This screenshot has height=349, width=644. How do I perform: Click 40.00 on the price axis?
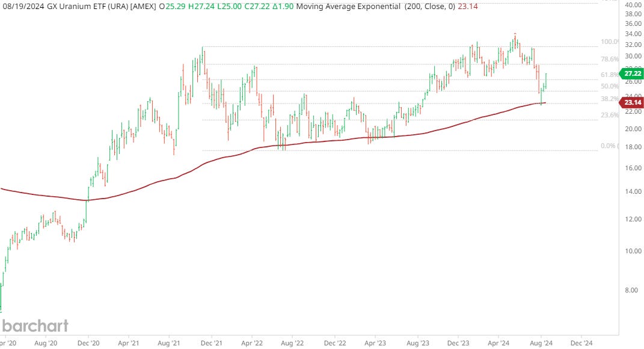pos(633,5)
